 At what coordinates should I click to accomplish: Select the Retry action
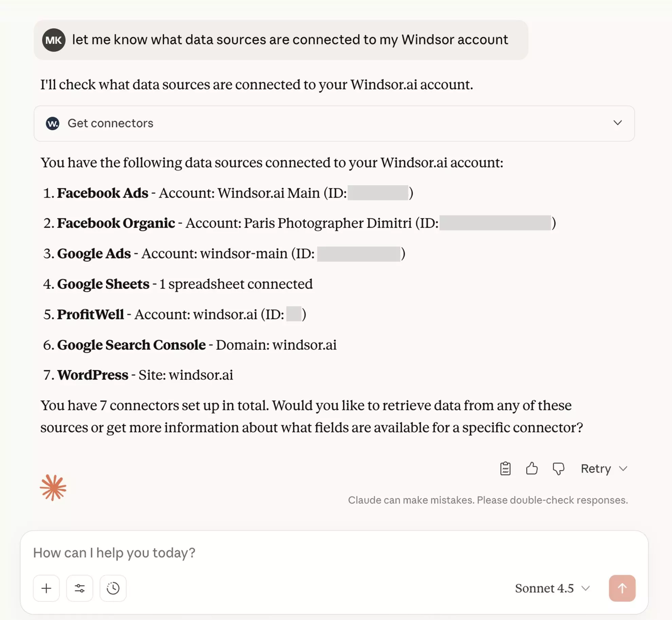596,469
